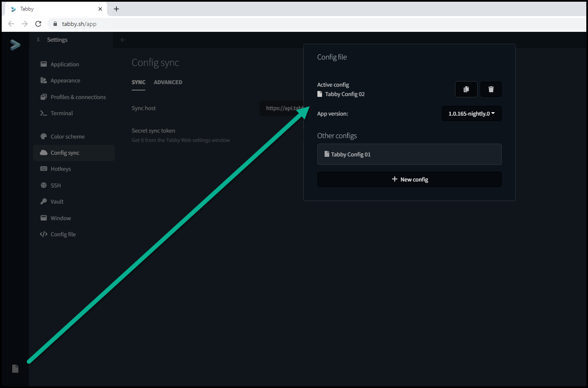Select the Appearance section
Image resolution: width=588 pixels, height=388 pixels.
coord(65,80)
